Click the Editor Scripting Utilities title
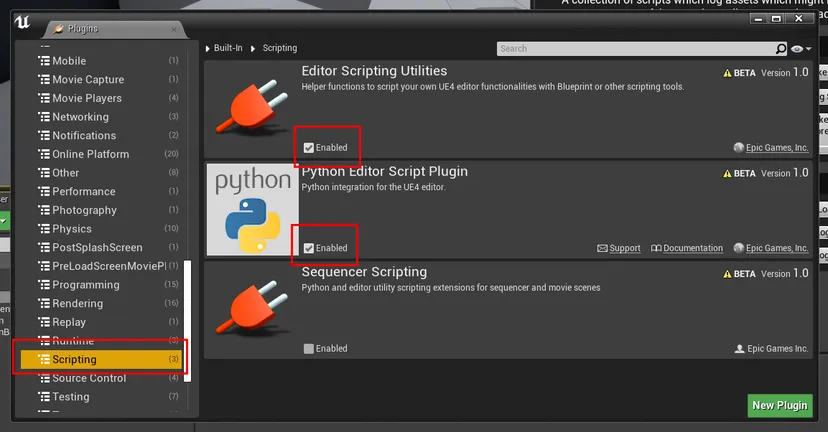Screen dimensions: 828x432 click(374, 71)
